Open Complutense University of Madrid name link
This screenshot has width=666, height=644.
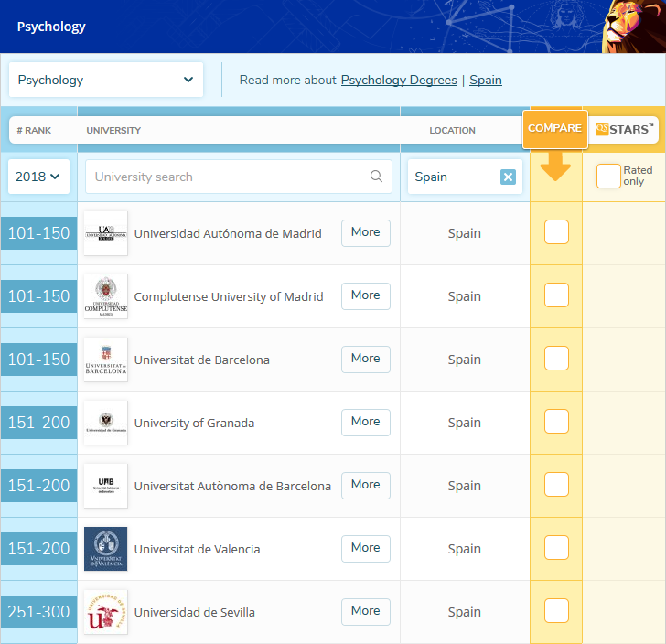pos(229,296)
